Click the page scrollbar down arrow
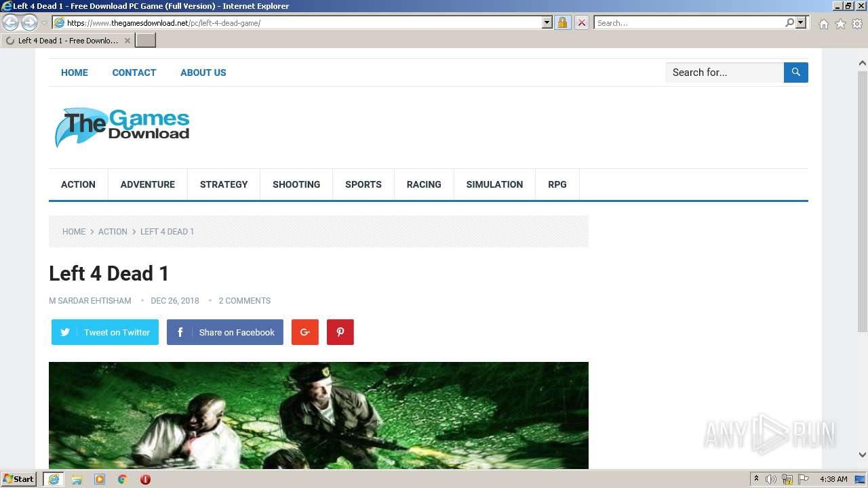868x488 pixels. coord(863,455)
